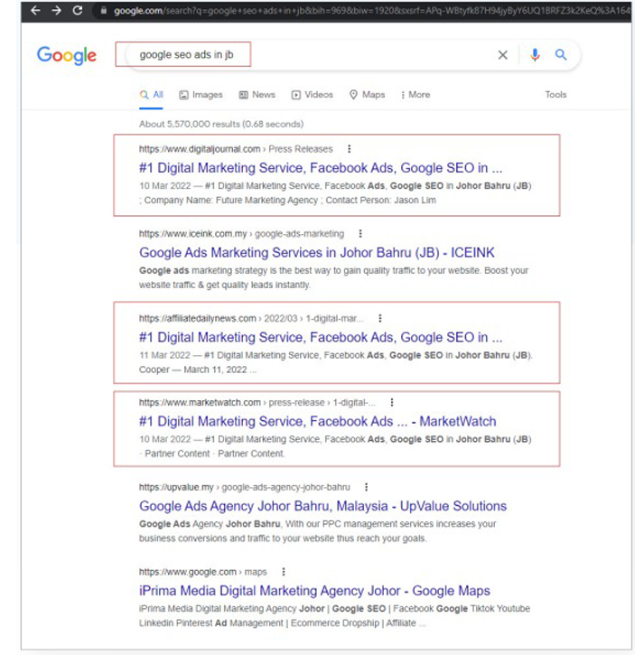Viewport: 644px width, 655px height.
Task: Click the digitaljournal.com Press Releases URL
Action: [x=236, y=149]
